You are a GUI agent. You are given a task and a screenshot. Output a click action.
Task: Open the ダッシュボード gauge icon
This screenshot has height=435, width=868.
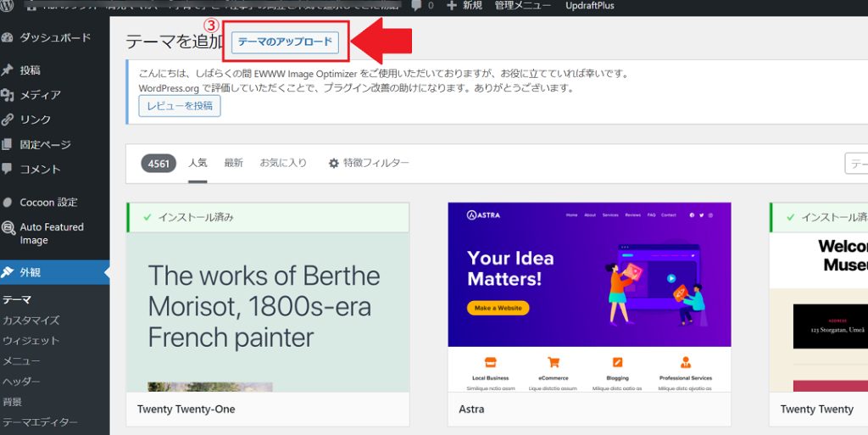click(x=7, y=37)
